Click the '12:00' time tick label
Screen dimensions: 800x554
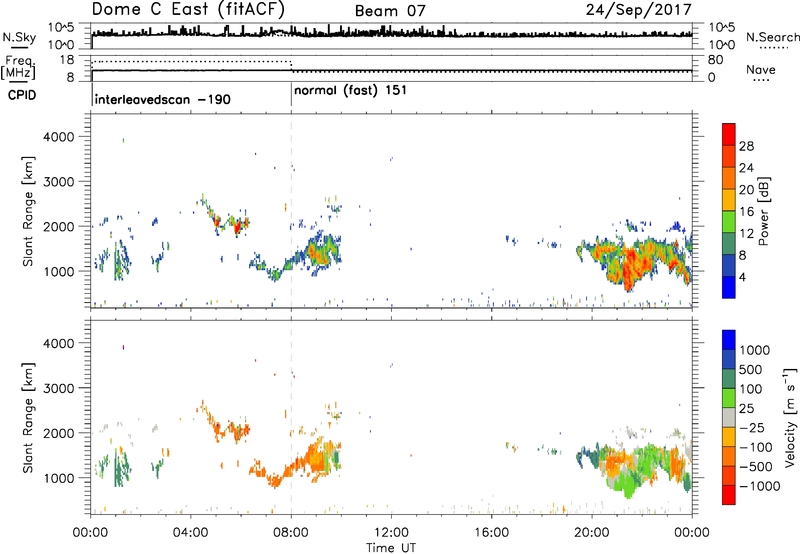pyautogui.click(x=391, y=533)
